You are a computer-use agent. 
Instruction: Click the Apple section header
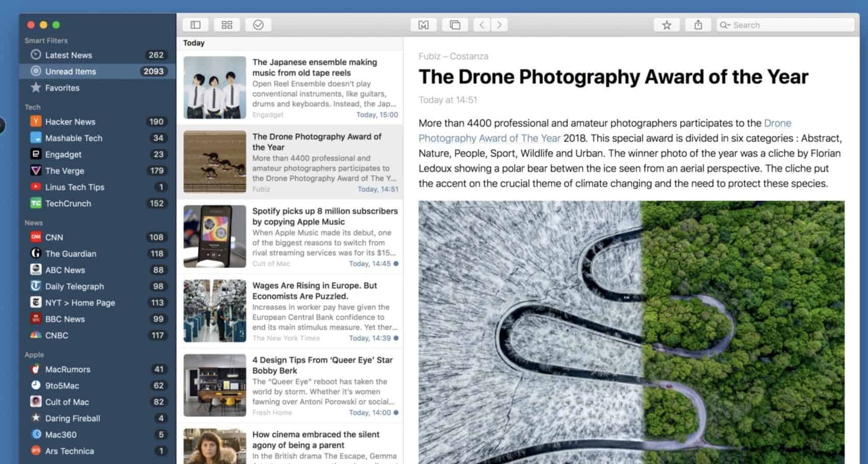tap(34, 355)
